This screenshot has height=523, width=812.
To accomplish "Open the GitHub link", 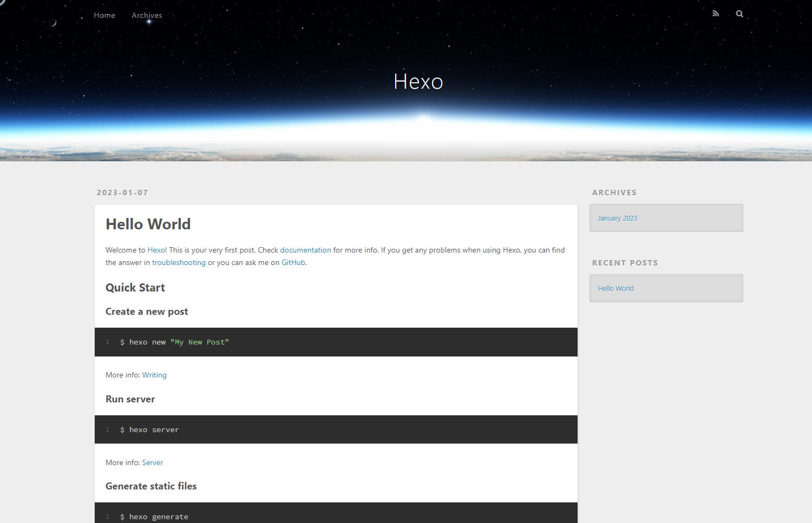I will pos(293,262).
